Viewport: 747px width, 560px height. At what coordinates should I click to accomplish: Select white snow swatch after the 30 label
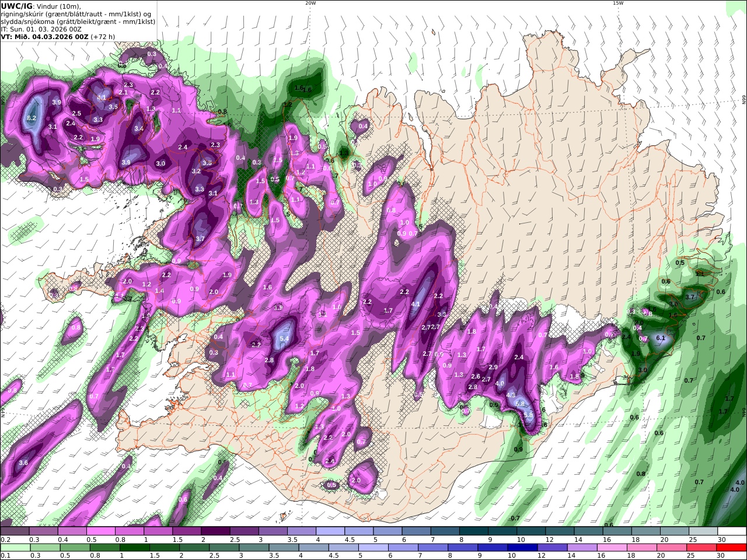click(732, 531)
